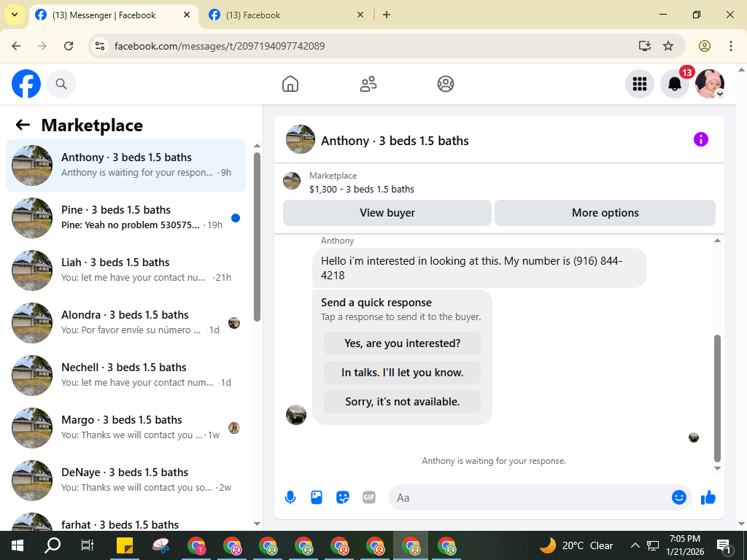Open the farhat conversation
747x560 pixels.
coord(125,521)
